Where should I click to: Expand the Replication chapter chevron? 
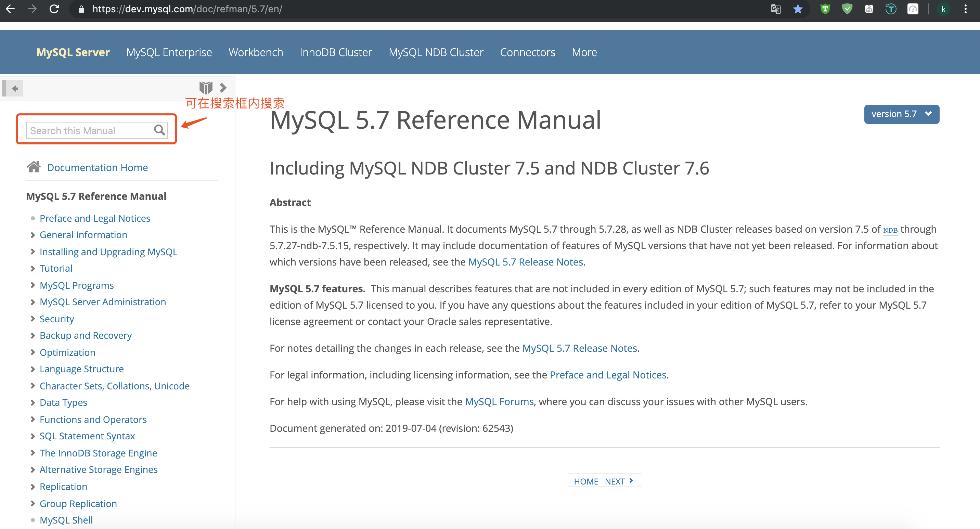point(33,487)
